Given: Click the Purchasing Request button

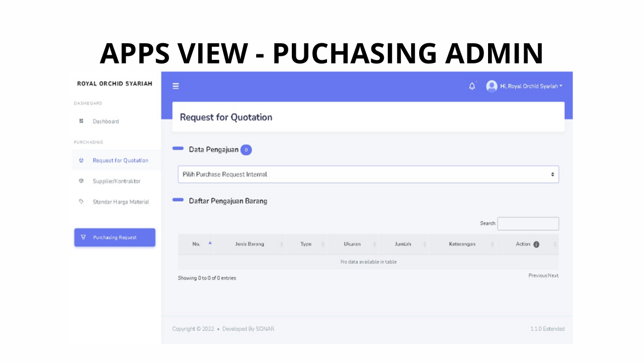Looking at the screenshot, I should (115, 237).
